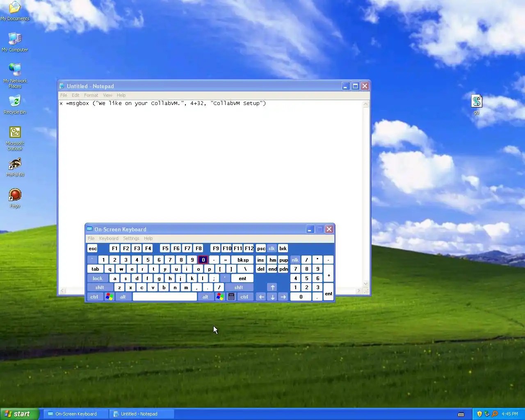Toggle the nlk num lock key

[295, 260]
